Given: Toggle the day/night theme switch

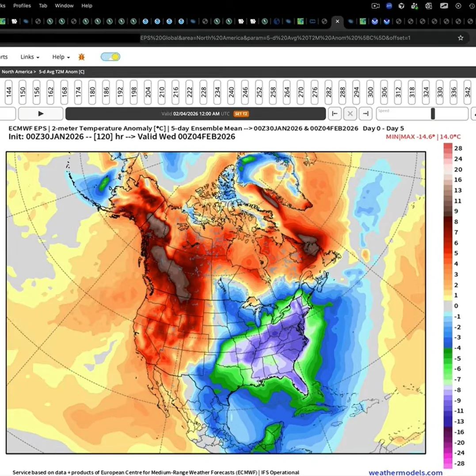Looking at the screenshot, I should (110, 57).
